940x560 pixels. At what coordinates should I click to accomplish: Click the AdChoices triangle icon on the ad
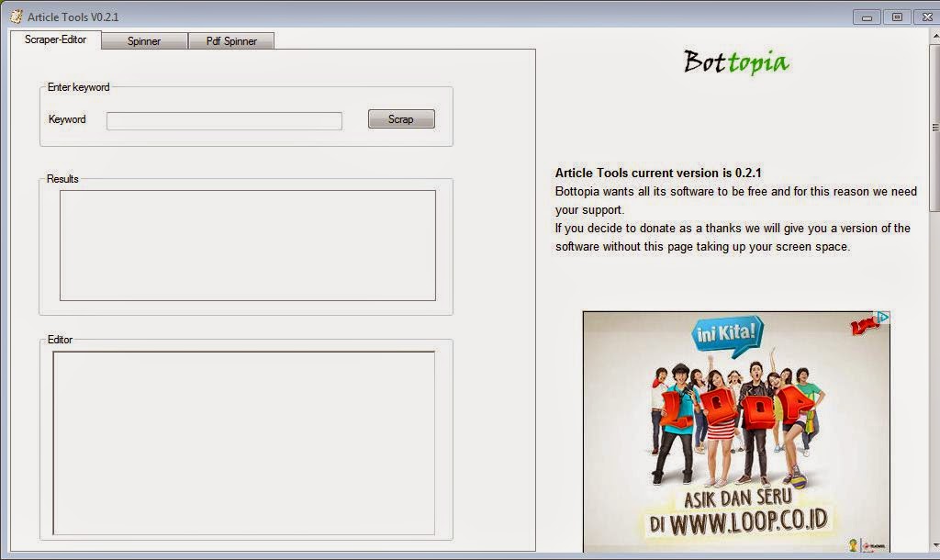tap(882, 318)
